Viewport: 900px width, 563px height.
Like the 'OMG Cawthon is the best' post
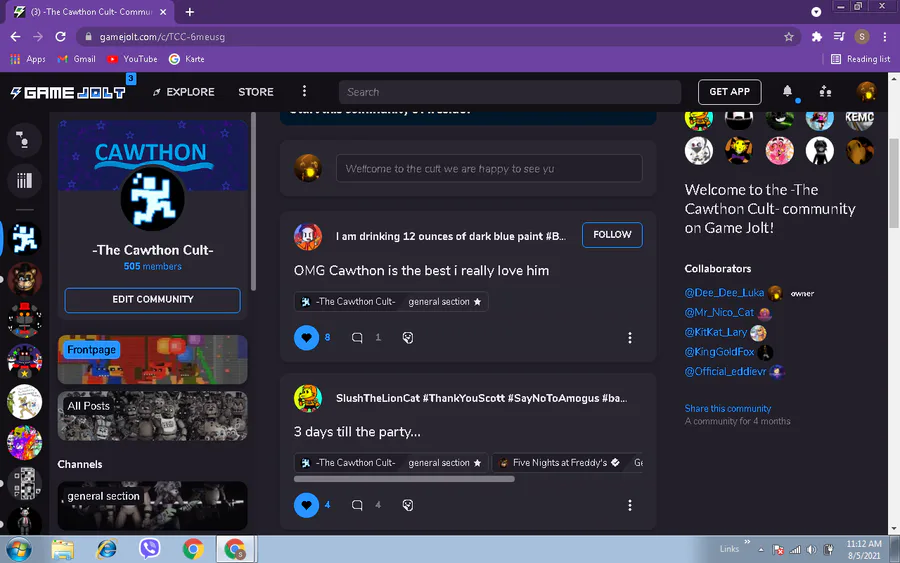307,337
